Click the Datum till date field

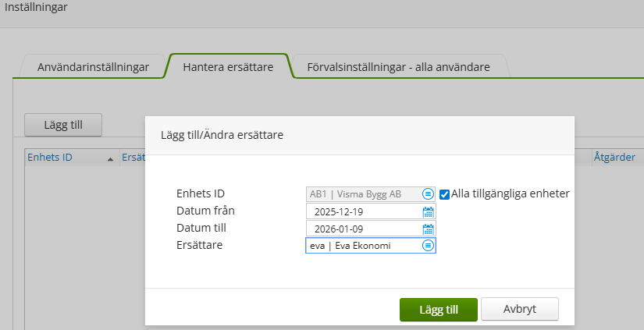371,229
